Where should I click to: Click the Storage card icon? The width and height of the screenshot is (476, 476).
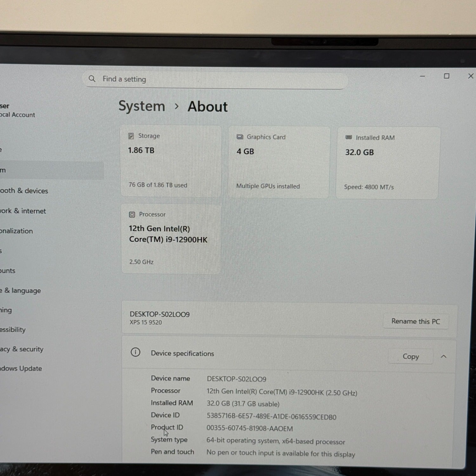click(x=131, y=136)
